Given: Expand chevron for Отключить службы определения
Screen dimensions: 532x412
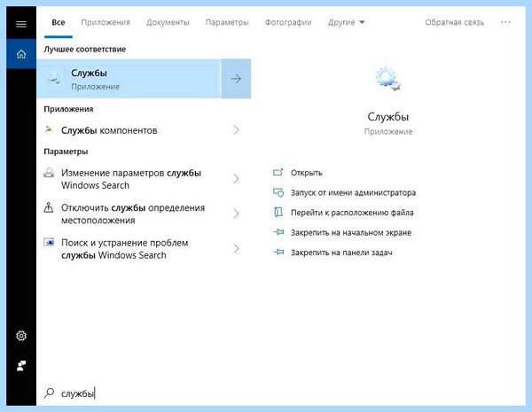Looking at the screenshot, I should 236,214.
